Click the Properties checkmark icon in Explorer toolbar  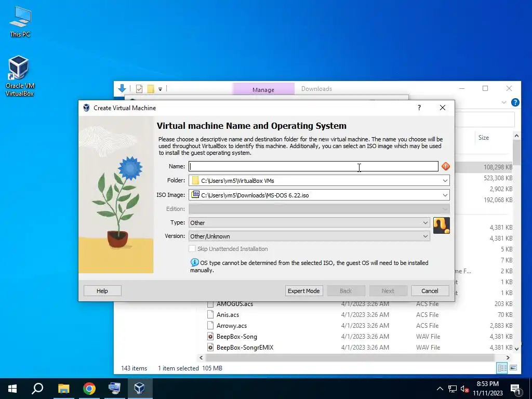tap(139, 89)
